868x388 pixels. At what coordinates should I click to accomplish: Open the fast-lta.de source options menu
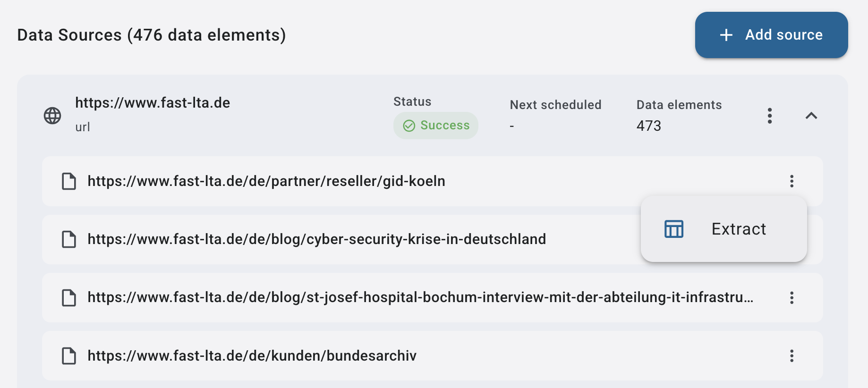(x=770, y=116)
